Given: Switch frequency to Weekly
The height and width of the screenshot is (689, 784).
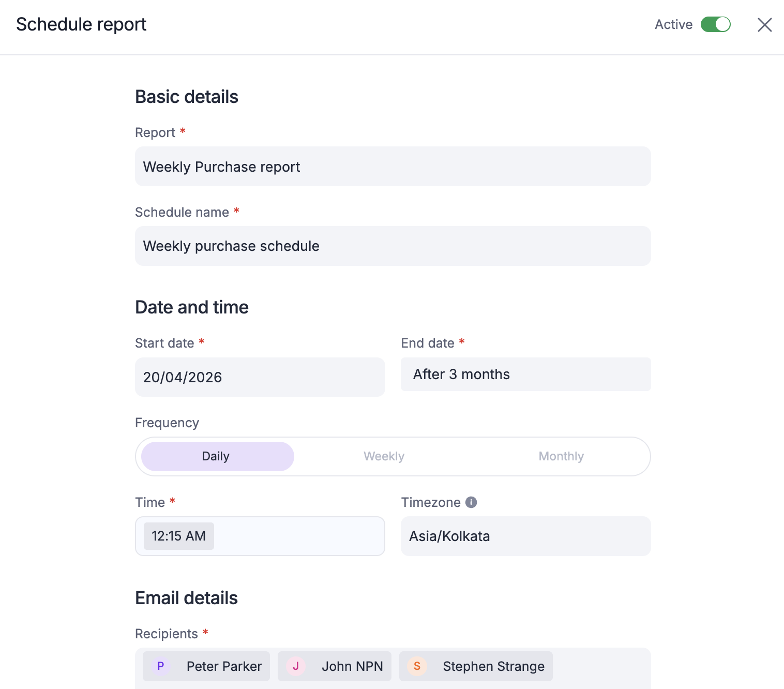Looking at the screenshot, I should click(x=384, y=456).
